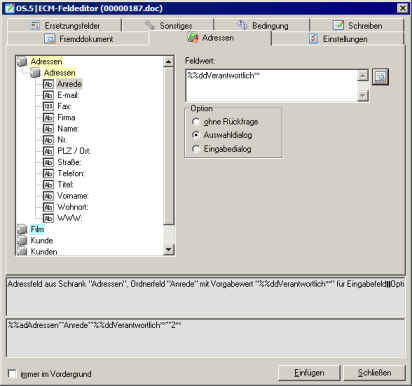The height and width of the screenshot is (386, 412).
Task: Click the Nr. field type icon
Action: [48, 140]
